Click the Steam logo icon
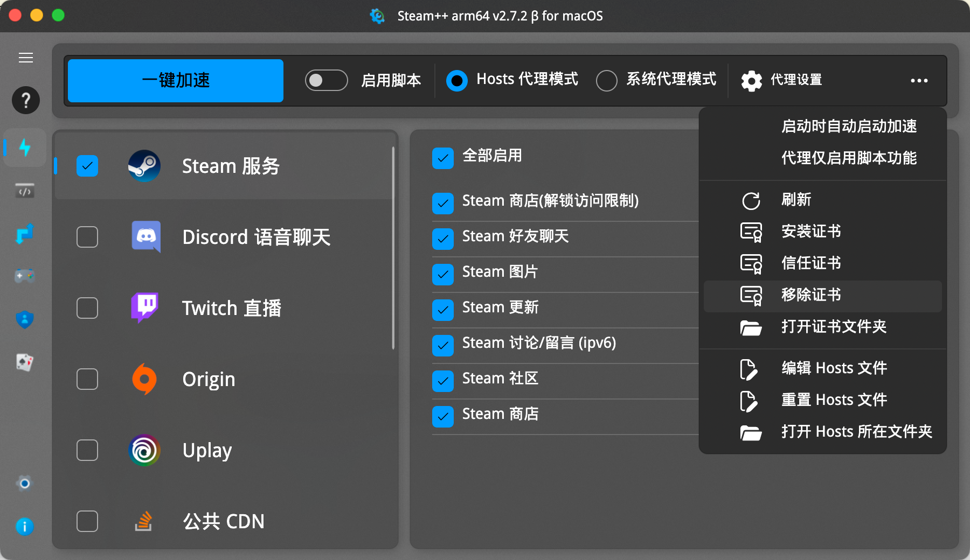The height and width of the screenshot is (560, 970). click(x=144, y=166)
